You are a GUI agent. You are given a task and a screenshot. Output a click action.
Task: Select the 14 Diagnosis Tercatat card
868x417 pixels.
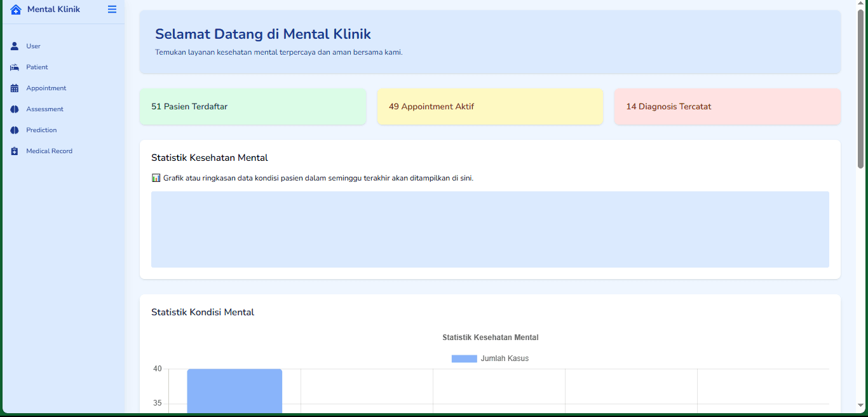pos(727,106)
